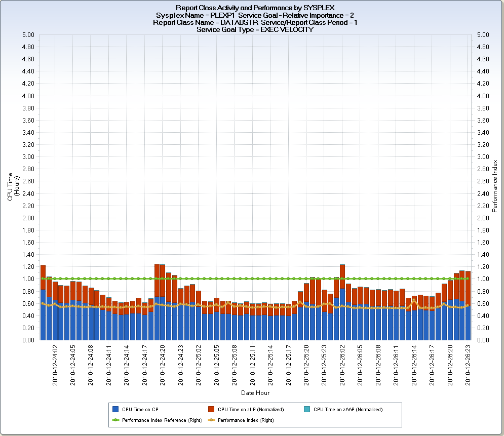Click the left axis value 1.00
The height and width of the screenshot is (436, 504).
(28, 279)
